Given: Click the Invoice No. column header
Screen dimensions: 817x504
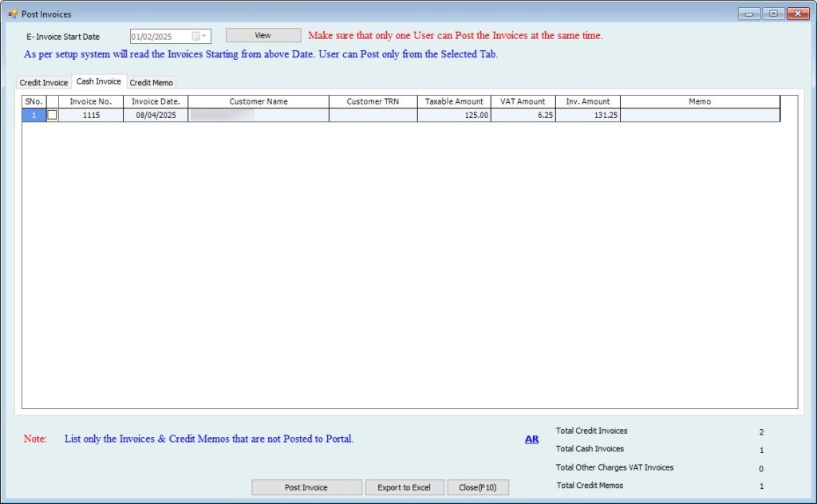Looking at the screenshot, I should pyautogui.click(x=91, y=101).
